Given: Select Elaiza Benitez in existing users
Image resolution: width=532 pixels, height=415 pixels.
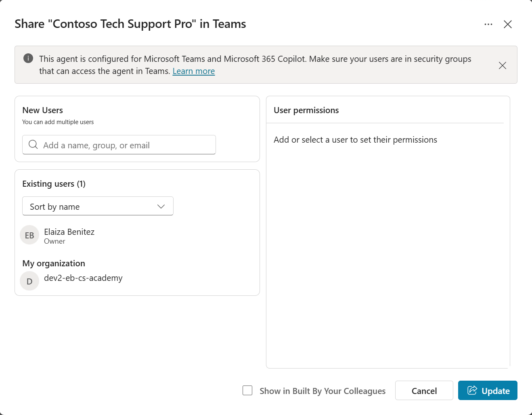Looking at the screenshot, I should point(69,232).
